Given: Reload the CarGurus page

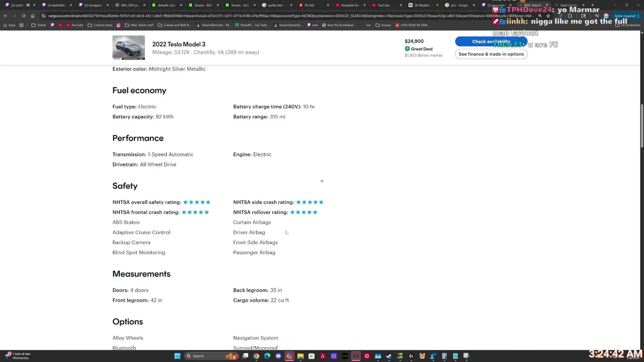Looking at the screenshot, I should 23,16.
